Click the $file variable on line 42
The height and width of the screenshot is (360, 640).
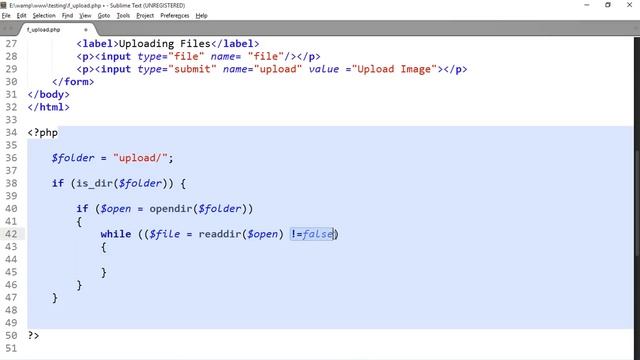point(165,234)
